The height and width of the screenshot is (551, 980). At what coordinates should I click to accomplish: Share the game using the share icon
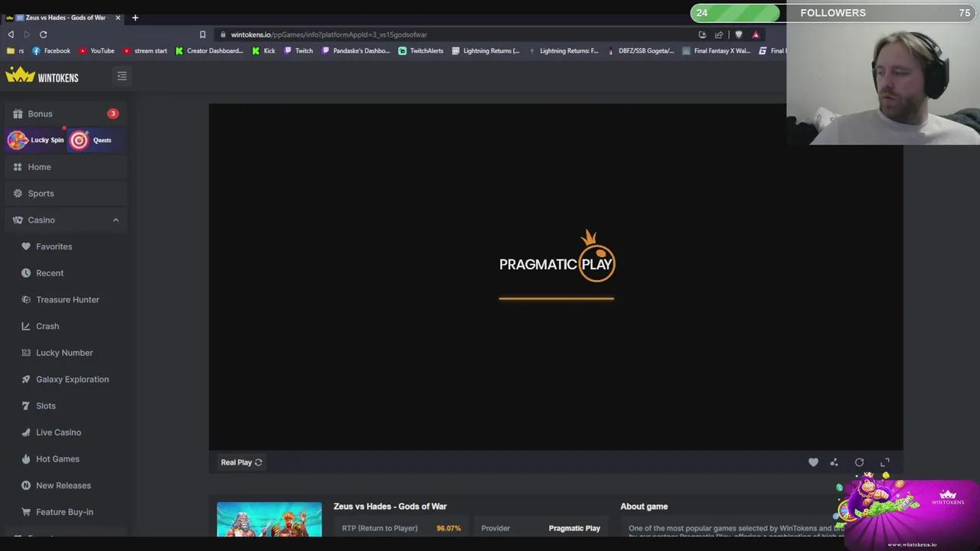click(x=834, y=462)
